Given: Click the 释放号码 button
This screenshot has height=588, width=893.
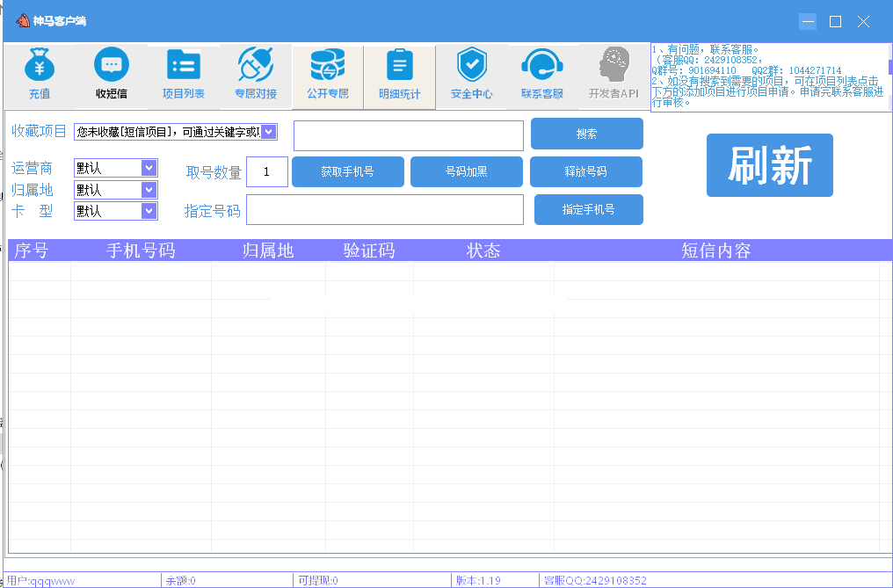Looking at the screenshot, I should (x=585, y=171).
